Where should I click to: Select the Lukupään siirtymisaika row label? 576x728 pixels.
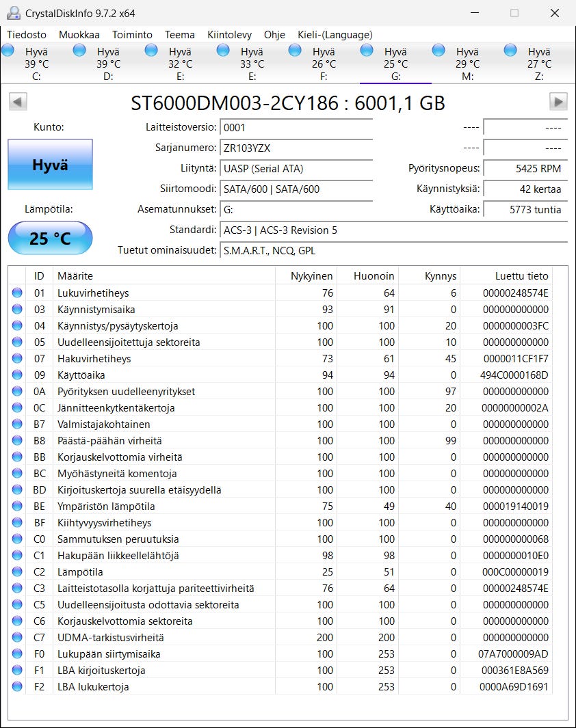tap(109, 653)
